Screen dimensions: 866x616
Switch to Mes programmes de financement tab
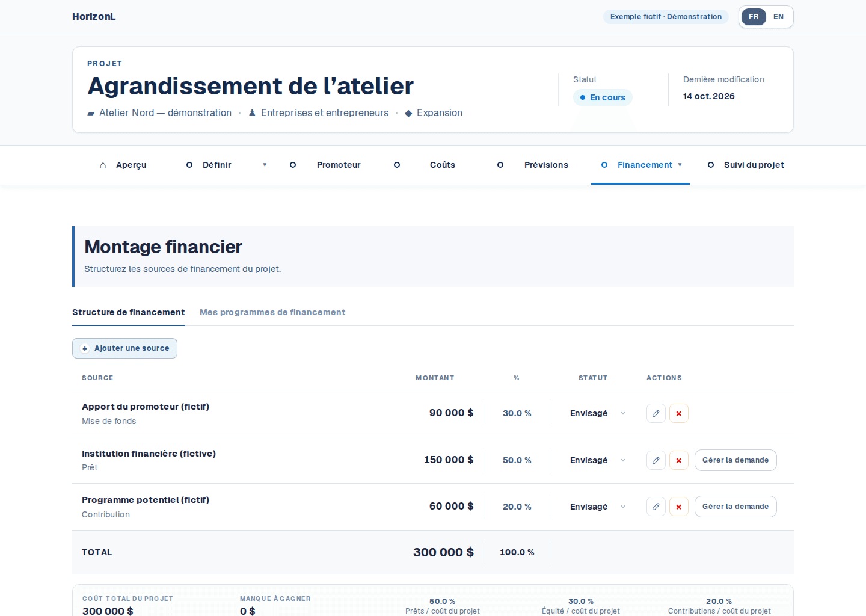pos(272,312)
